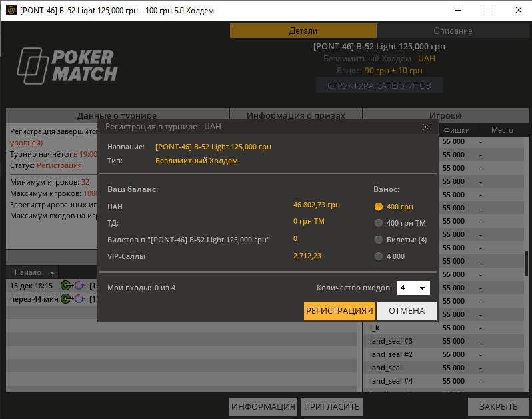Image resolution: width=532 pixels, height=419 pixels.
Task: Click tournament name in the dialog
Action: (213, 147)
